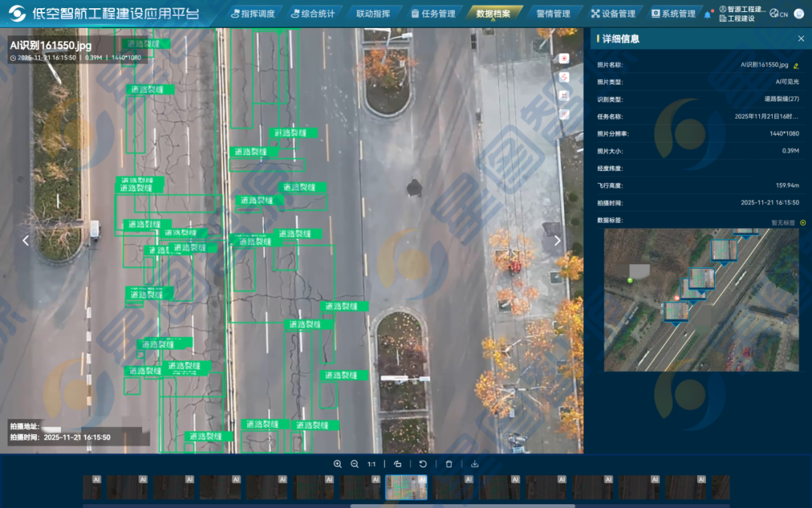Open the notification bell alerts
Screen dimensions: 812x508
[x=707, y=14]
